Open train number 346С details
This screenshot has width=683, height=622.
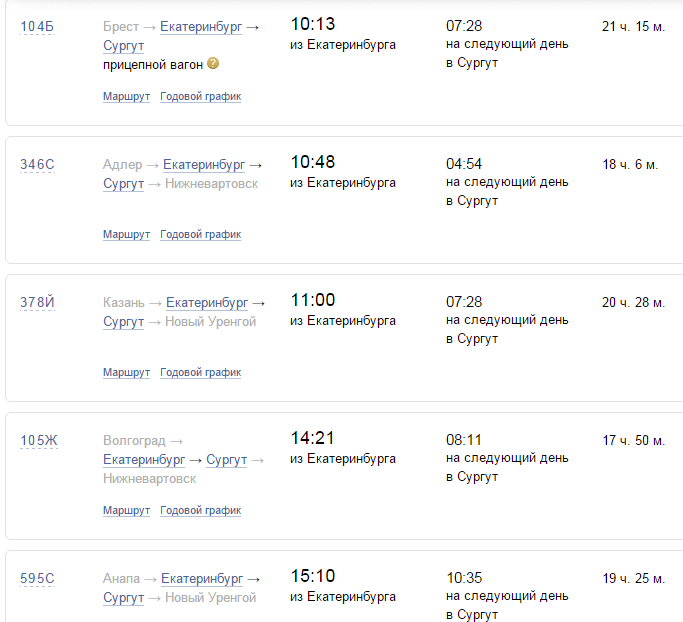[x=37, y=164]
